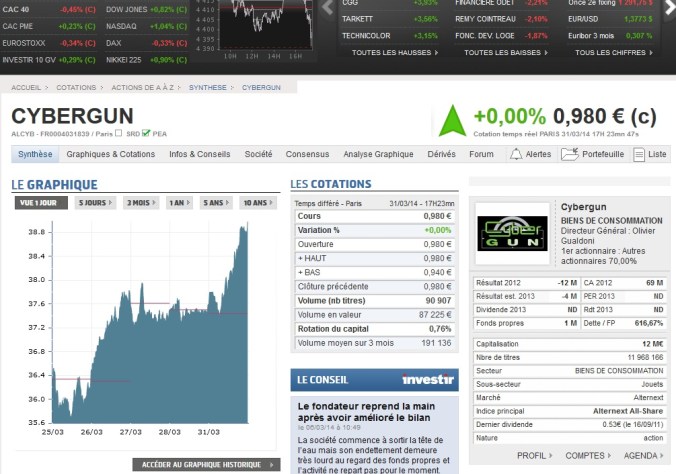Click the INVESTIR 10 GV index row
This screenshot has width=676, height=474.
(x=49, y=60)
